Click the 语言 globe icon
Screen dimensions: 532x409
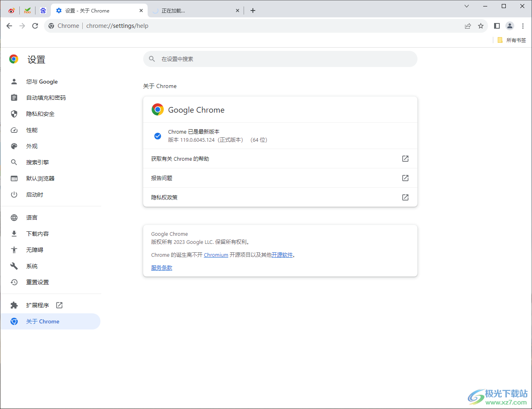(14, 218)
